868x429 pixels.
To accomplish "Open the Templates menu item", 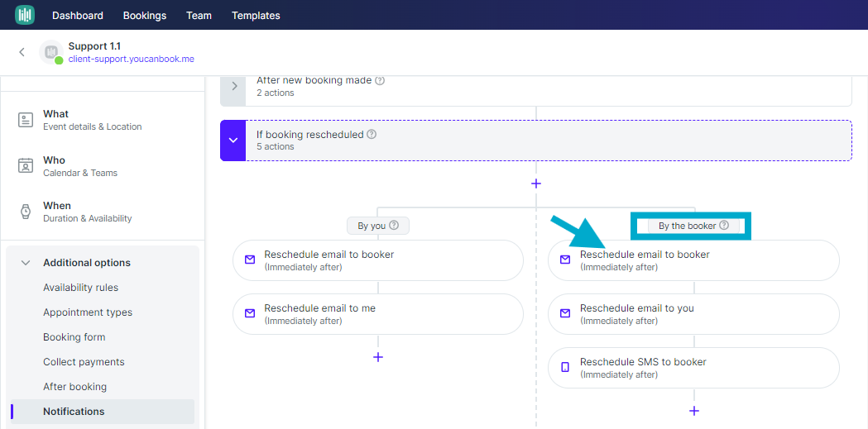I will [x=256, y=16].
